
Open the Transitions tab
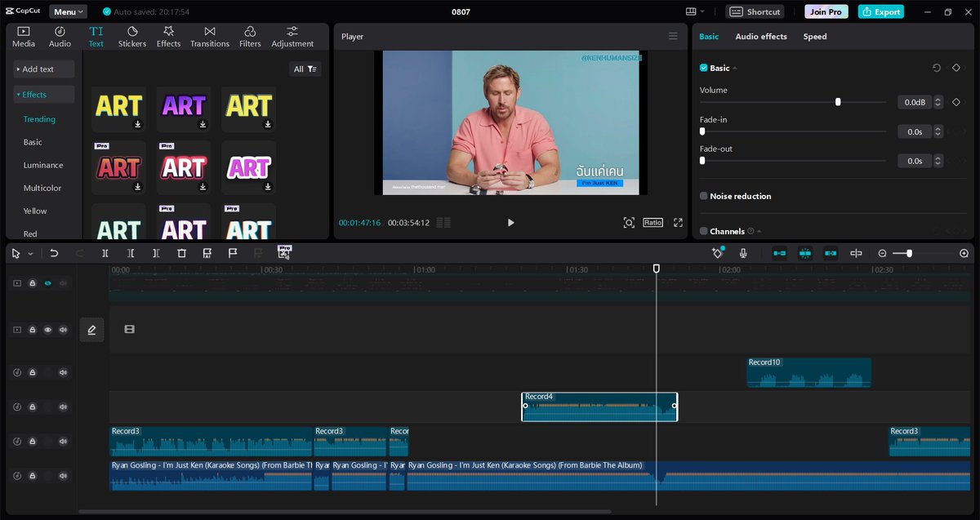pos(210,37)
